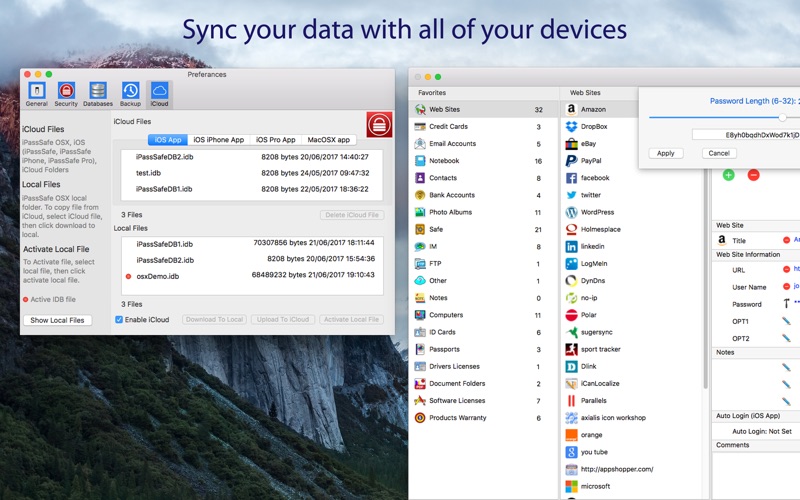Open the Backup preferences pane
The image size is (800, 500).
click(x=130, y=94)
